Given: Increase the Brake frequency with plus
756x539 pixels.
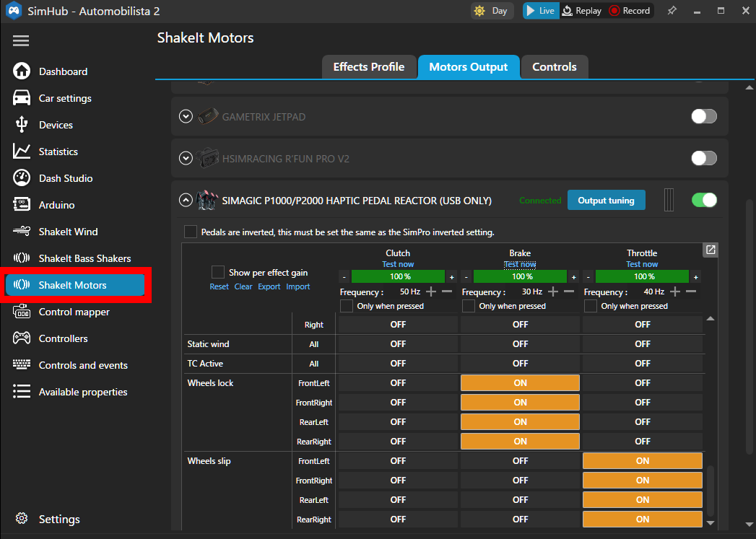Looking at the screenshot, I should pos(553,292).
